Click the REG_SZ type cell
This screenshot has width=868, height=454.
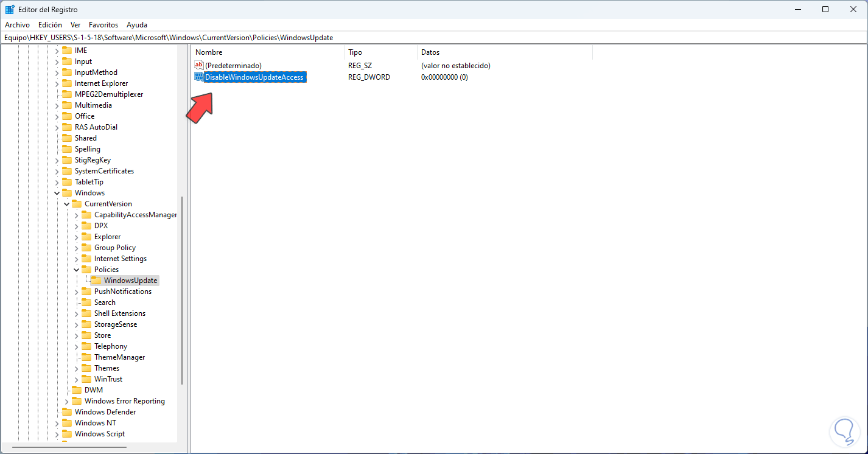pyautogui.click(x=360, y=66)
